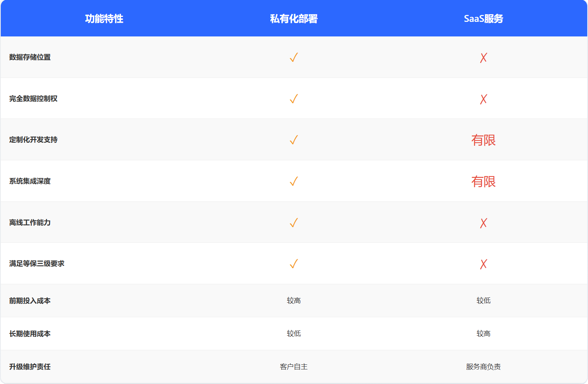Select the 功能特性 column header
The height and width of the screenshot is (384, 588).
tap(104, 19)
